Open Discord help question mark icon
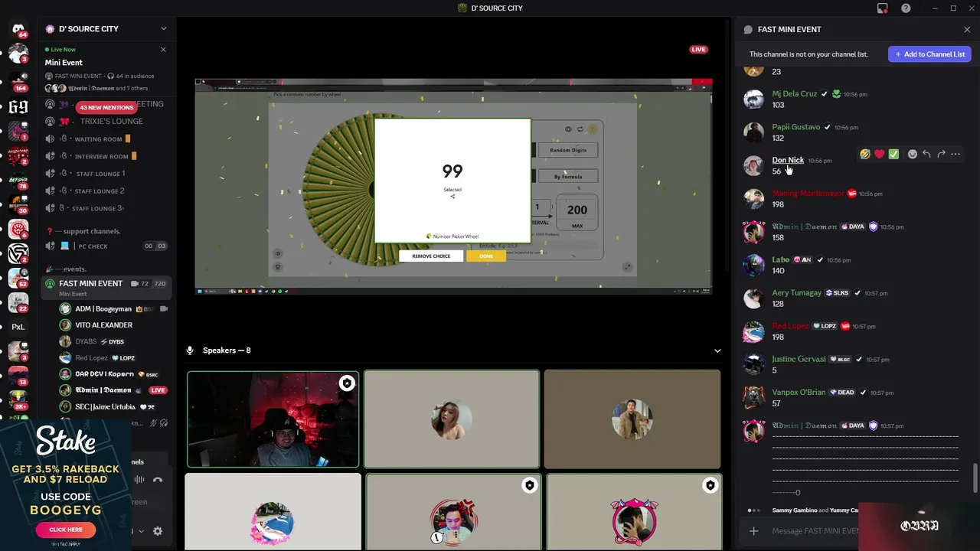 (906, 8)
